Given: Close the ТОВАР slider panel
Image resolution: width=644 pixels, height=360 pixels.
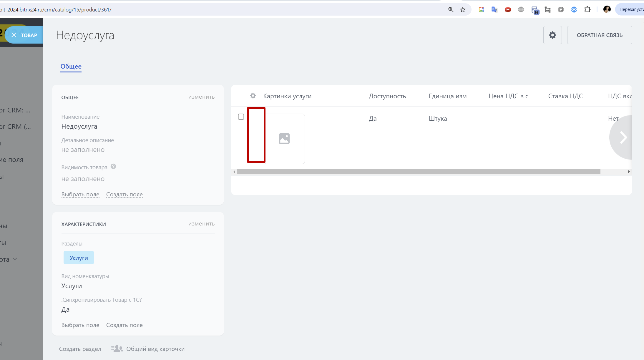Looking at the screenshot, I should 14,35.
